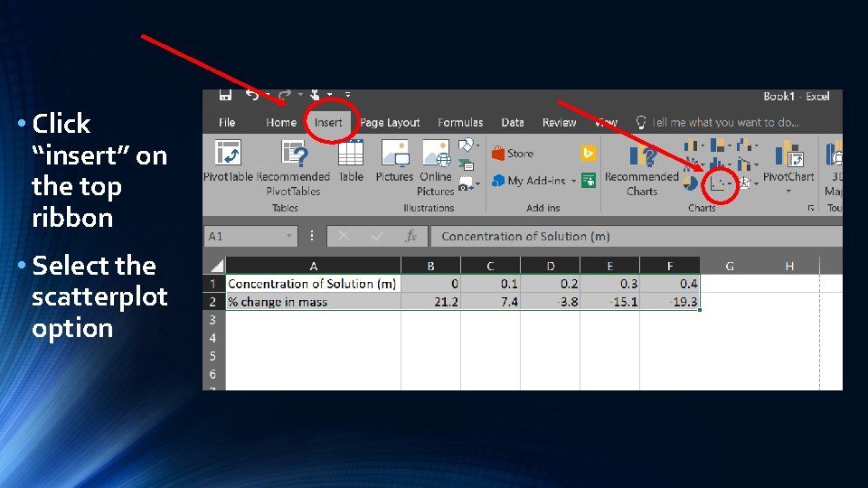This screenshot has width=868, height=488.
Task: Open Recommended PivotTables
Action: click(x=293, y=168)
